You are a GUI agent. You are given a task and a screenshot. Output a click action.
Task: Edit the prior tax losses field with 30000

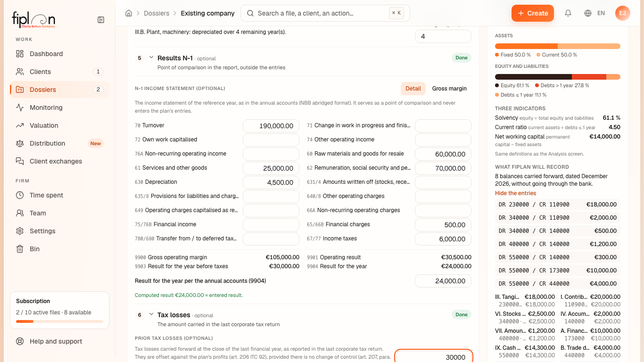(434, 357)
